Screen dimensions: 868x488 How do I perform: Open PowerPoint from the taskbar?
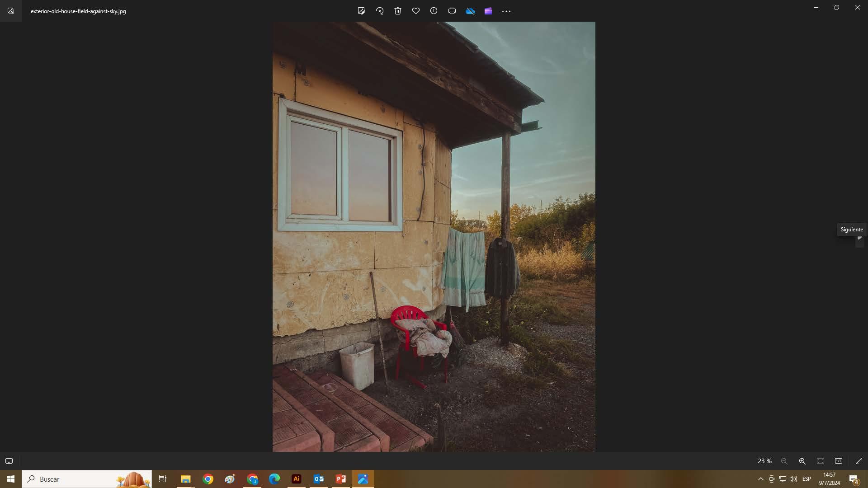click(341, 479)
